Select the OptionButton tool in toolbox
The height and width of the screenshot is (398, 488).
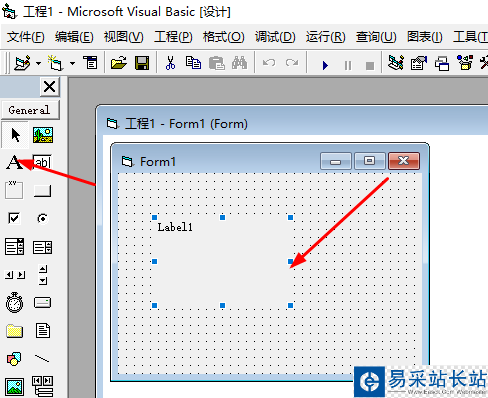43,218
